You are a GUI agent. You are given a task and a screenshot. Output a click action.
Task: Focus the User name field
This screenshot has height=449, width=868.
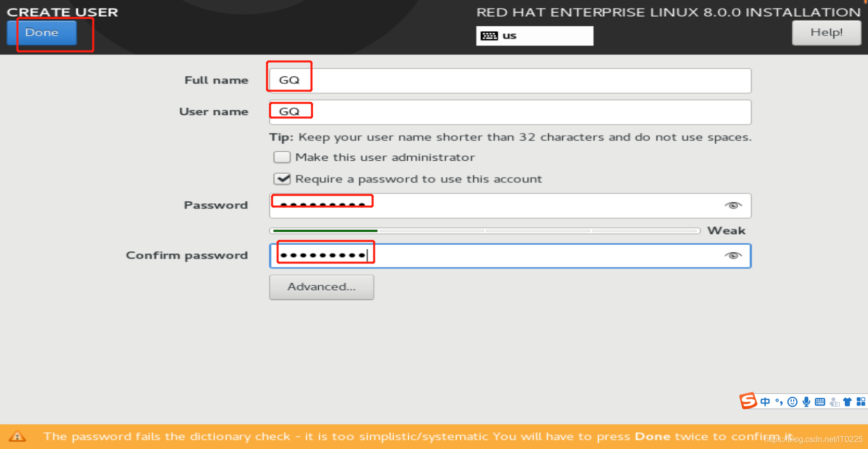[x=510, y=112]
